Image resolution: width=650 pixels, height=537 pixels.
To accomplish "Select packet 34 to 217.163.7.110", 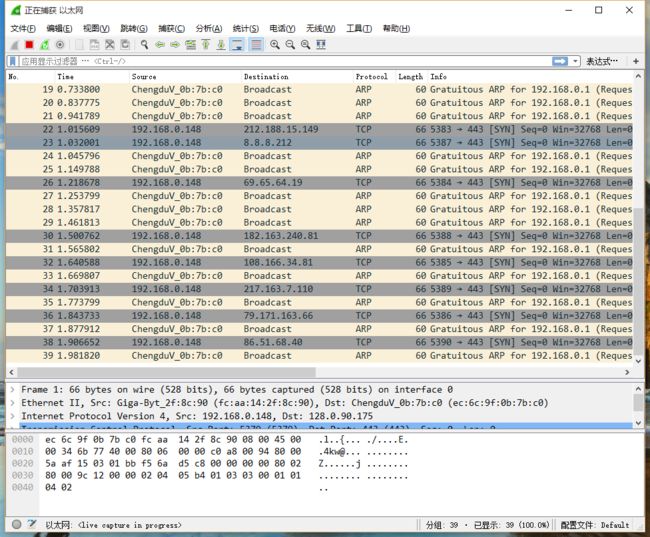I will pos(319,289).
